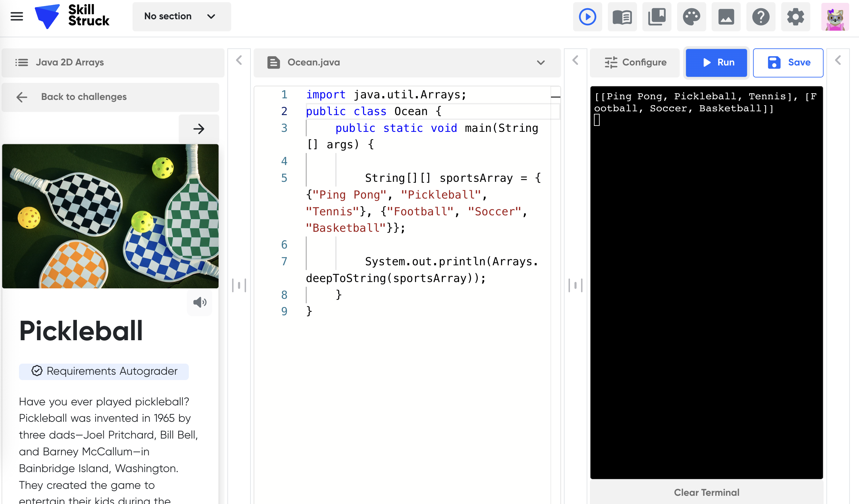Expand the No section dropdown
Viewport: 859px width, 504px height.
(x=181, y=16)
